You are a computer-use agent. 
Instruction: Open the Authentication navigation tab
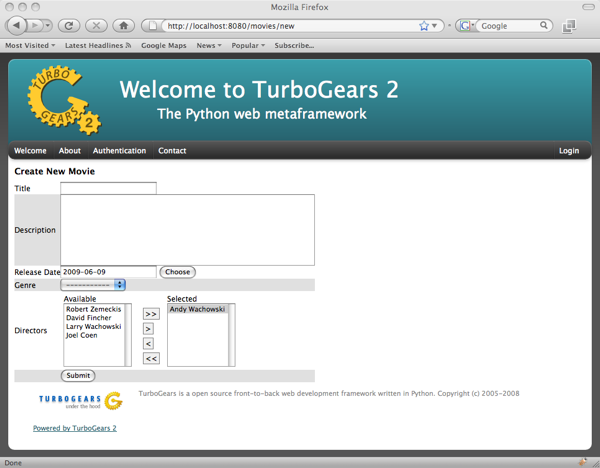click(x=119, y=151)
